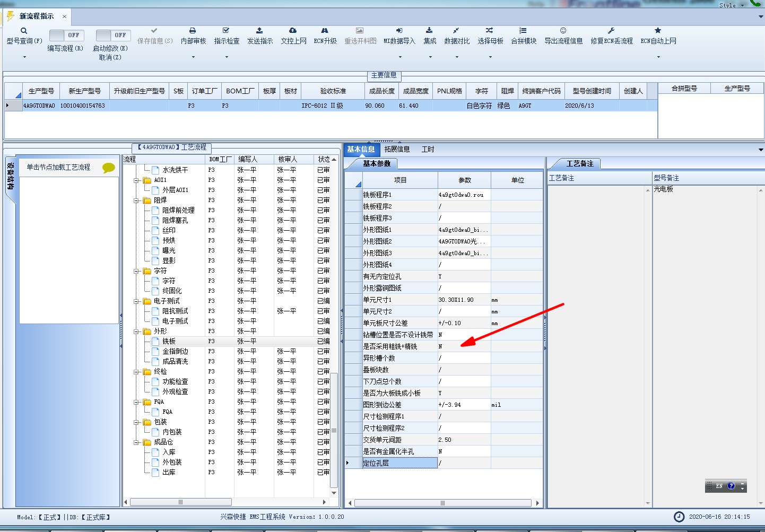Image resolution: width=765 pixels, height=532 pixels.
Task: Collapse the 终检 tree folder
Action: pos(137,372)
